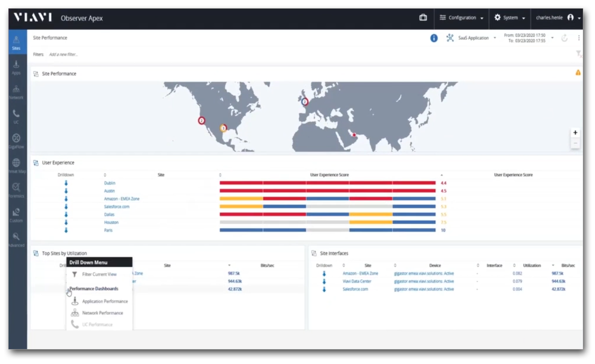Click the briefcase icon in top bar
595x364 pixels.
(x=423, y=18)
